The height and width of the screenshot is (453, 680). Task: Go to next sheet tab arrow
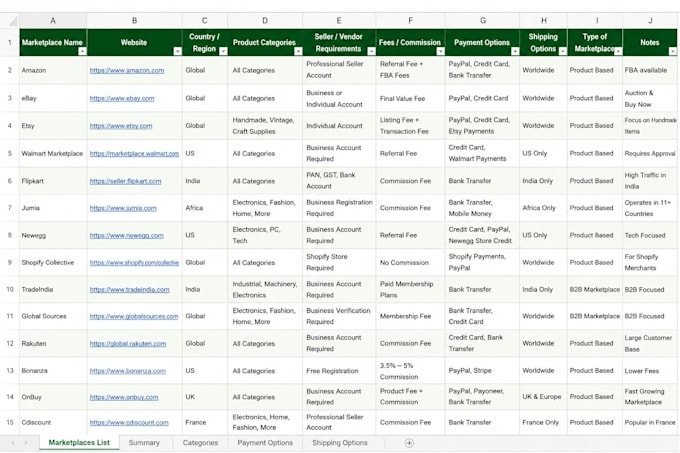(x=26, y=443)
